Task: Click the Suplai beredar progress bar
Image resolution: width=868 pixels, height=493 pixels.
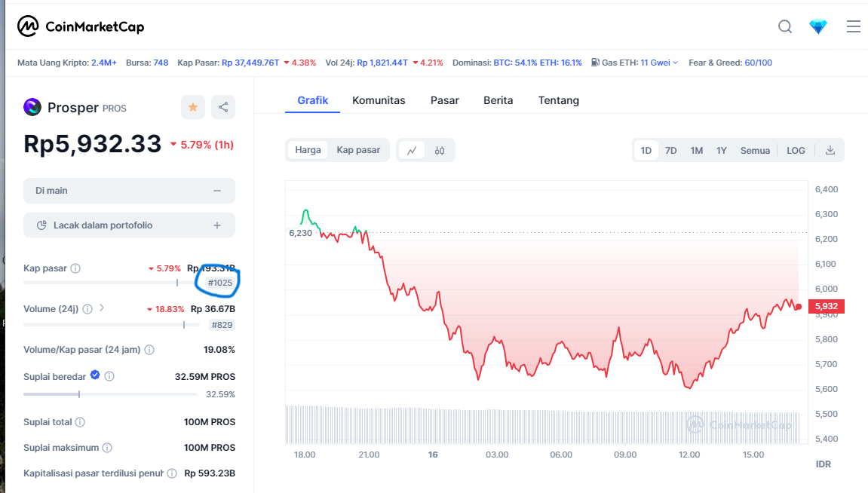Action: tap(109, 394)
